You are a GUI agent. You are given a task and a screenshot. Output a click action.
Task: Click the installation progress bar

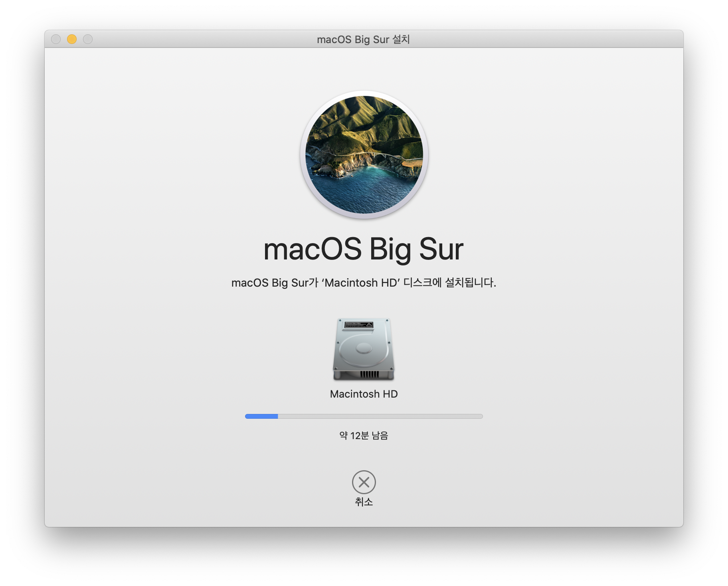[x=364, y=416]
